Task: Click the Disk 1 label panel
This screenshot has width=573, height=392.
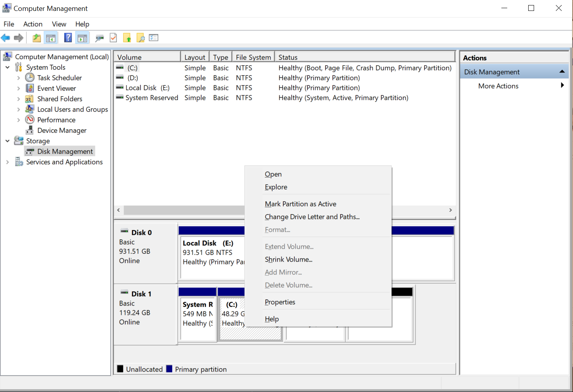Action: tap(146, 314)
